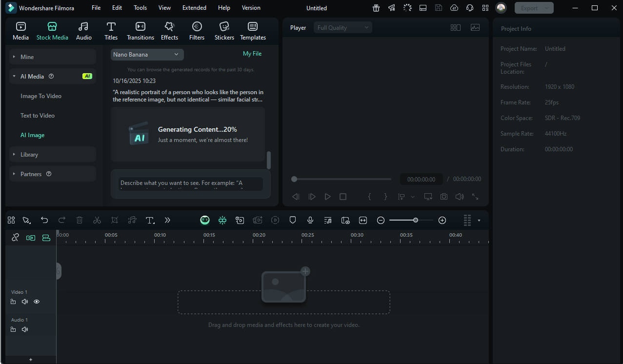Expand the Partners section
The height and width of the screenshot is (364, 623).
[x=53, y=174]
